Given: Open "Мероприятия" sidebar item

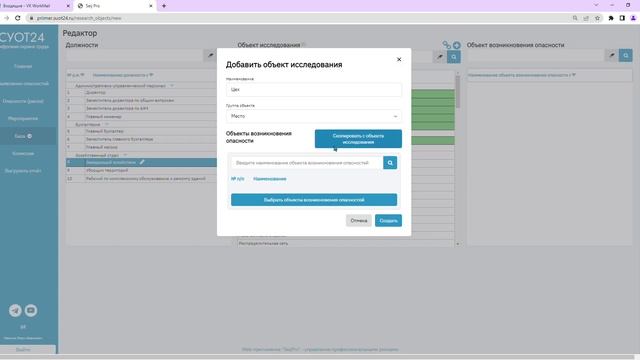Looking at the screenshot, I should (x=23, y=119).
